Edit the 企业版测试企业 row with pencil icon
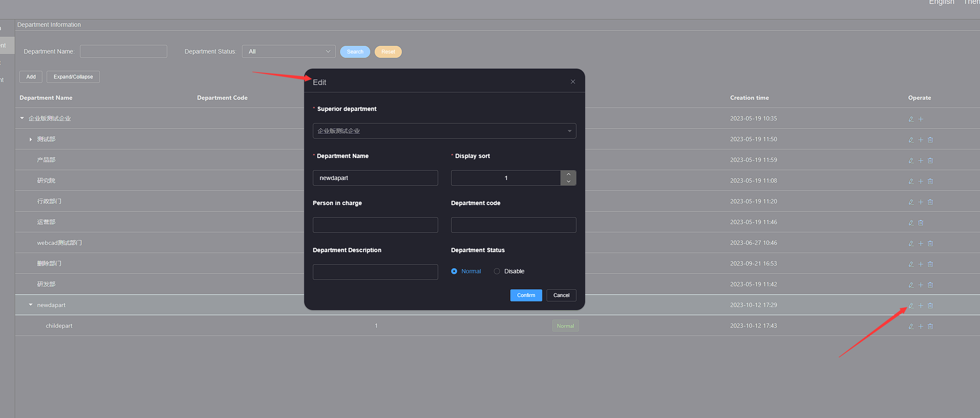The image size is (980, 418). pyautogui.click(x=911, y=119)
